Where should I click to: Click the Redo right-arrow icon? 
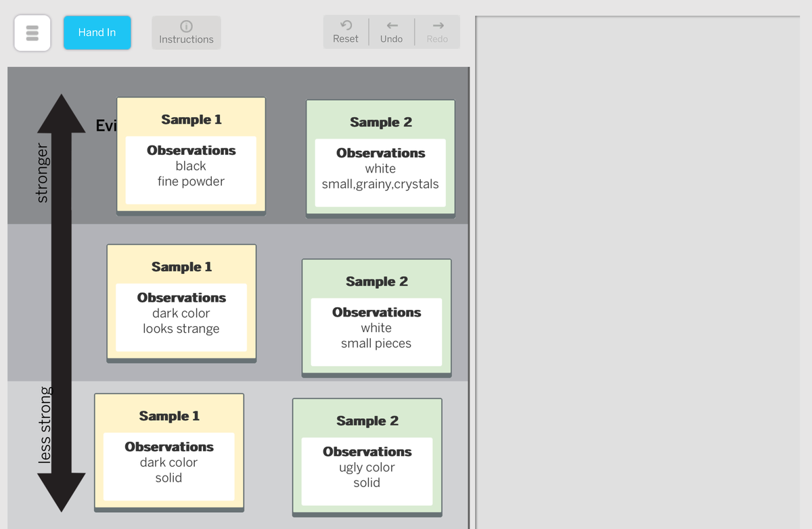click(x=437, y=26)
